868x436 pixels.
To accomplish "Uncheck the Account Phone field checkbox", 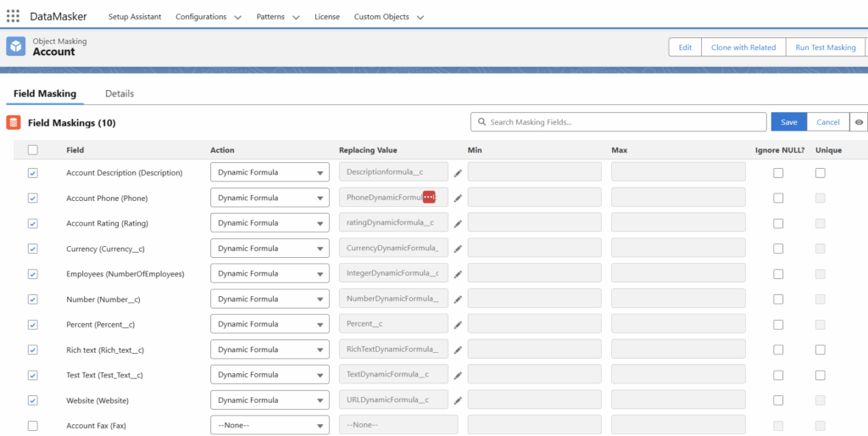I will click(x=33, y=198).
